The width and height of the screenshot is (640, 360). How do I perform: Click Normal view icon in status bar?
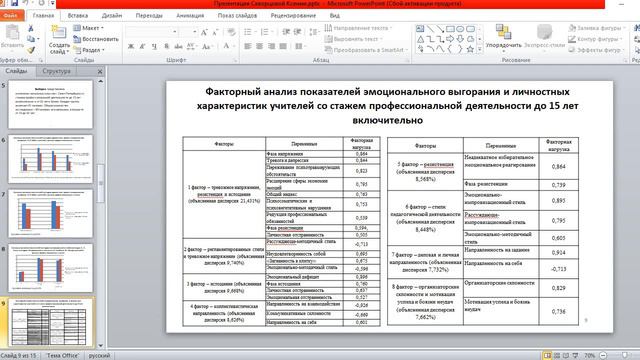[x=547, y=356]
